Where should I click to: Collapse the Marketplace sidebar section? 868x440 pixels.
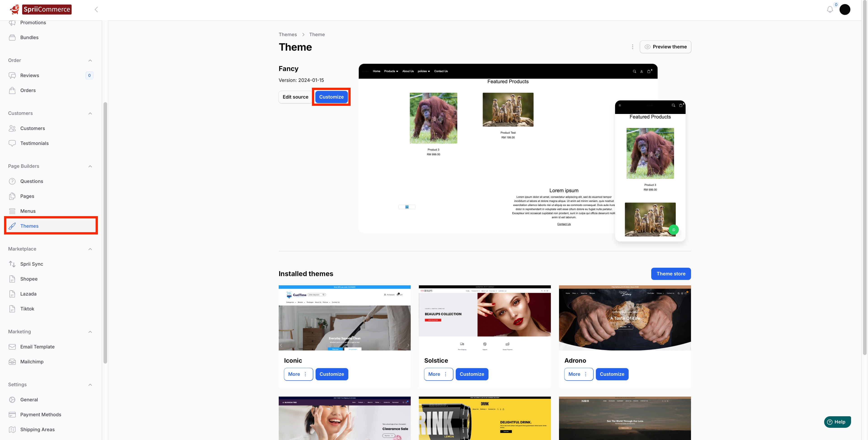(x=90, y=249)
